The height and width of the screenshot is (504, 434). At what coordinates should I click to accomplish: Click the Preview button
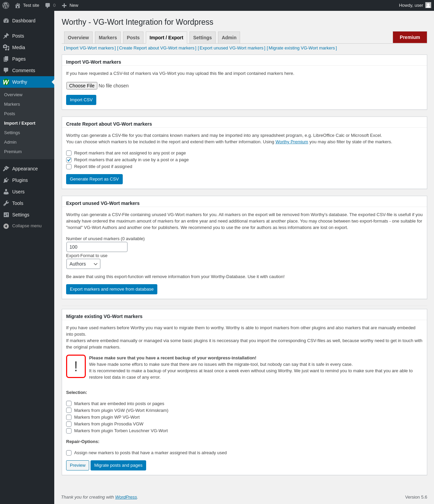(78, 465)
